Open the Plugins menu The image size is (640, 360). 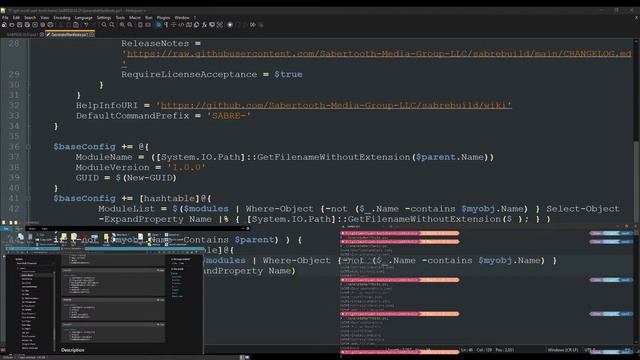tap(163, 18)
